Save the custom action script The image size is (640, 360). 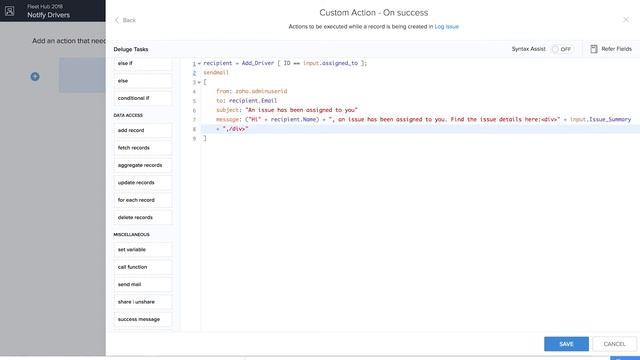click(x=566, y=344)
